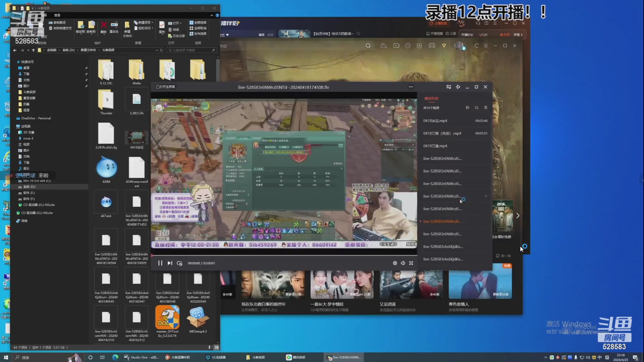Open Task View on taskbar

(102, 357)
